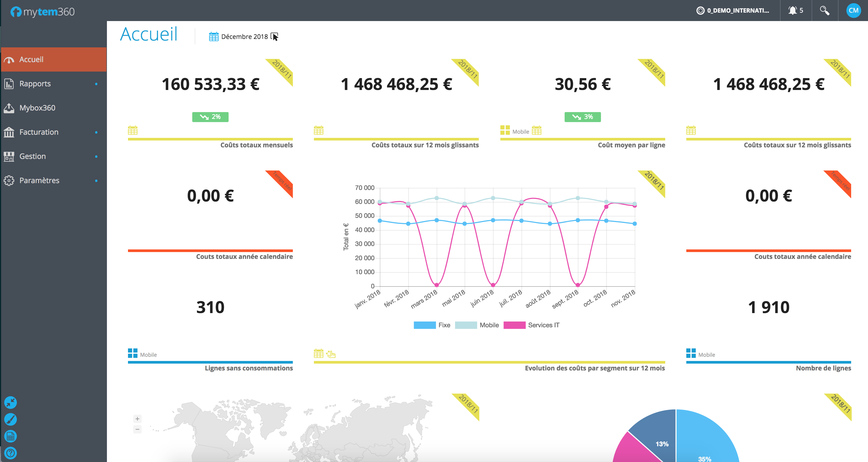This screenshot has width=868, height=462.
Task: Click the Rapports chart document icon
Action: tap(9, 83)
